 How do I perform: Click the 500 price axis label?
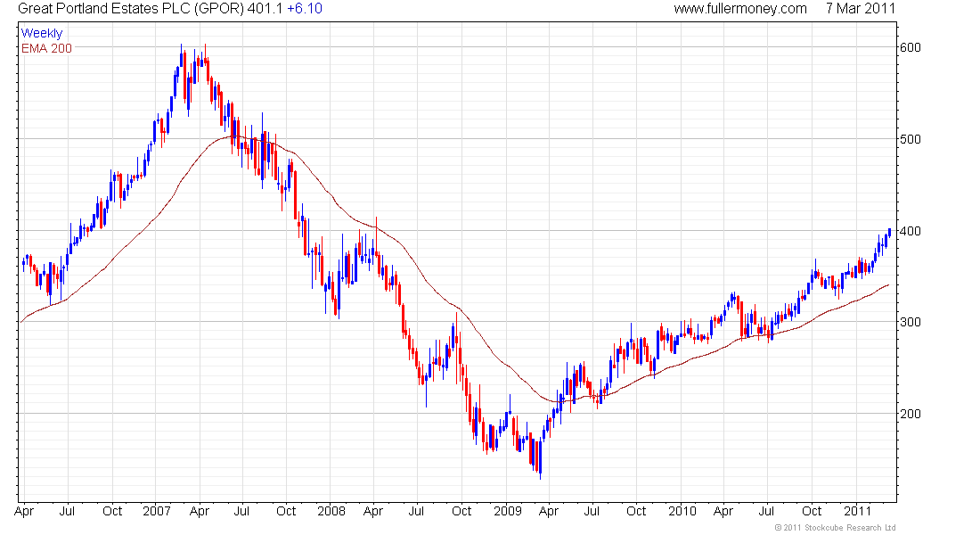pos(910,139)
